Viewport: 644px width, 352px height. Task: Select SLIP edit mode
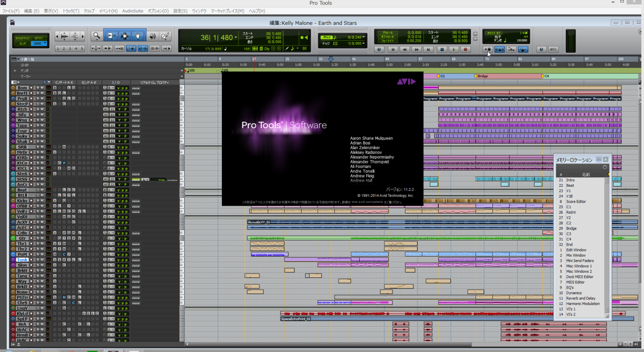tap(23, 44)
